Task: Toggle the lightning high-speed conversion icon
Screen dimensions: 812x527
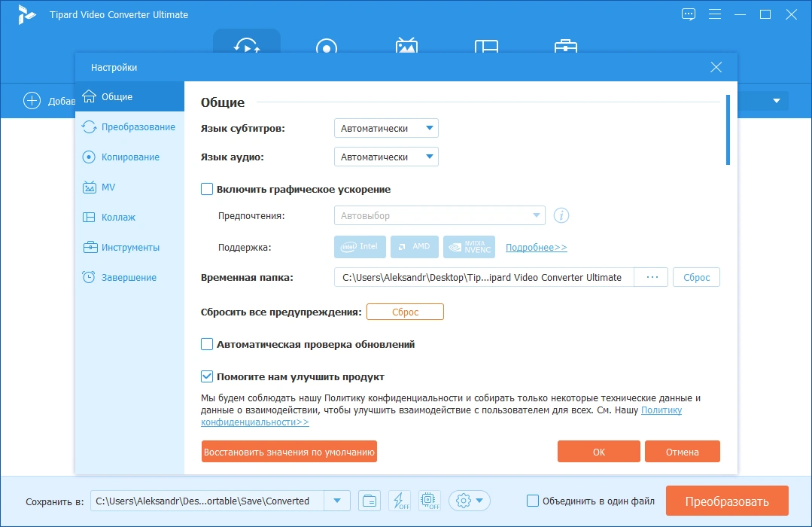Action: click(400, 501)
